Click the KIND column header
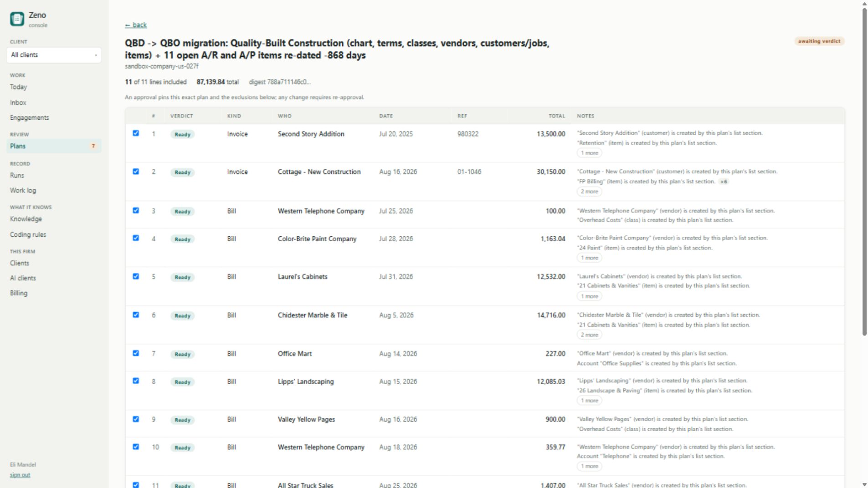Image resolution: width=868 pixels, height=488 pixels. pyautogui.click(x=234, y=116)
